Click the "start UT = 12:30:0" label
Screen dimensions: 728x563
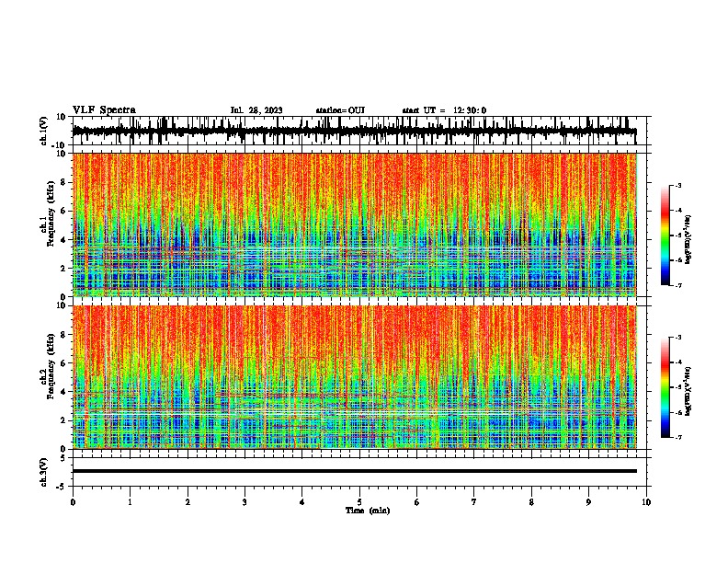(444, 110)
